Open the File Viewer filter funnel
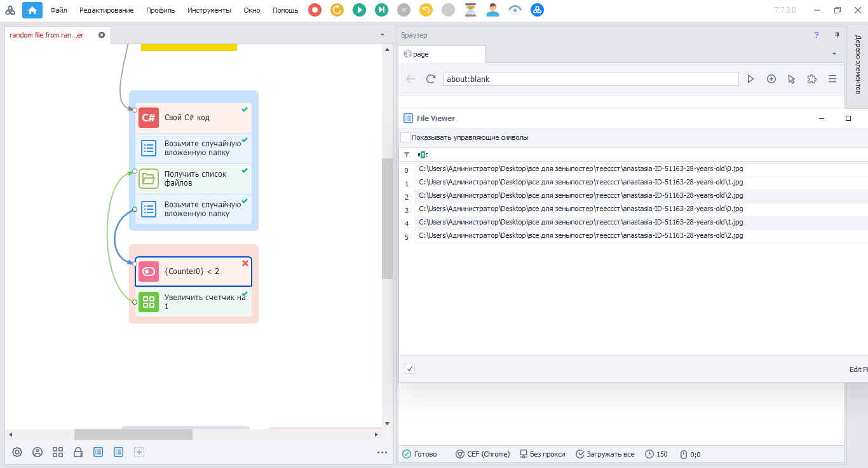The width and height of the screenshot is (868, 468). 407,155
